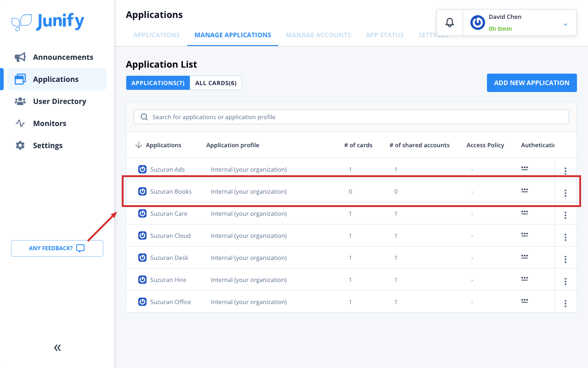This screenshot has height=368, width=588.
Task: Select Applications in the sidebar
Action: [57, 79]
